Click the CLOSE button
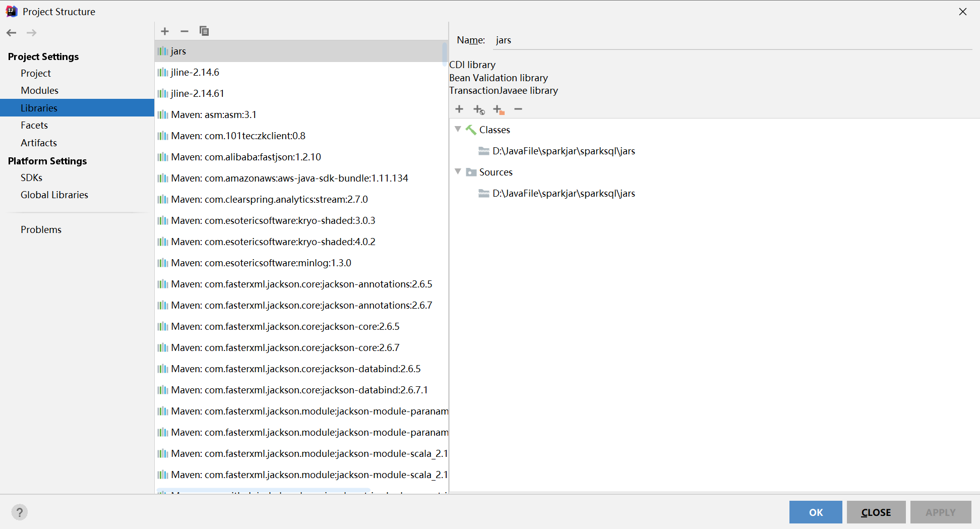This screenshot has height=529, width=980. tap(876, 512)
